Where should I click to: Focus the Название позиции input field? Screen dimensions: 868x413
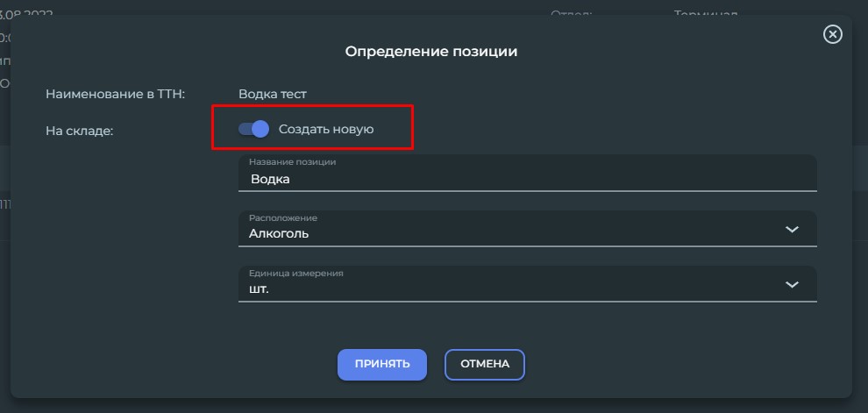(x=528, y=173)
